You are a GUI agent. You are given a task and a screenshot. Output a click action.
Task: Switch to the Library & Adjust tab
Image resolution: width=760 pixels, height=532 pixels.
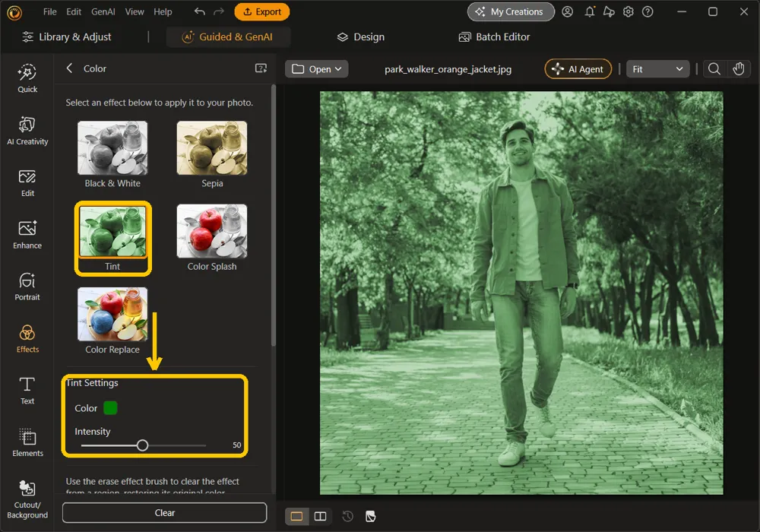(67, 36)
